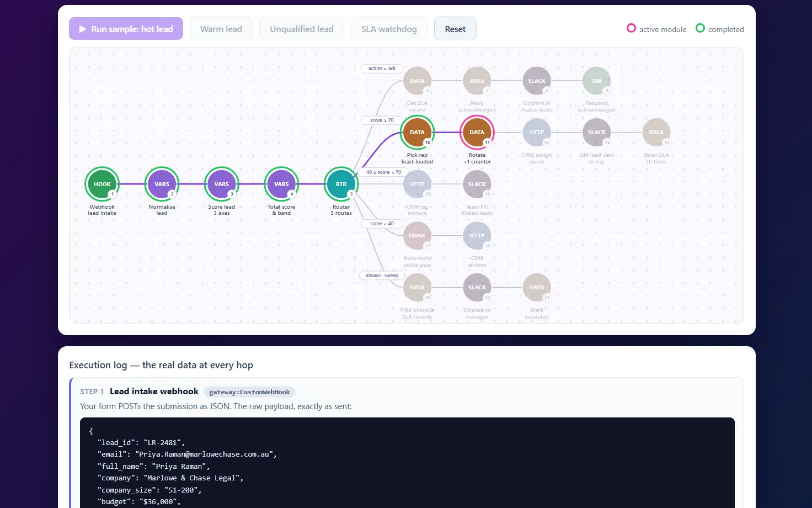Screen dimensions: 812x508
Task: Select the VARS Normalise lead node
Action: pos(162,184)
